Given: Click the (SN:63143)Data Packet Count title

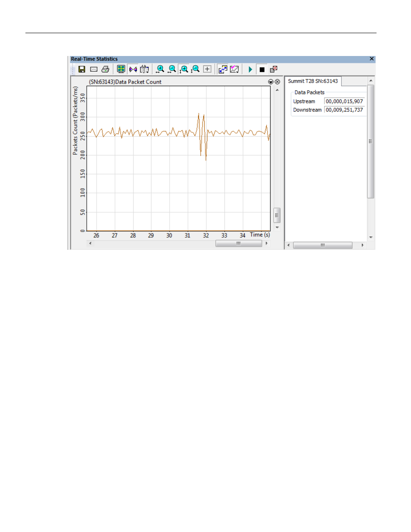Looking at the screenshot, I should 125,82.
